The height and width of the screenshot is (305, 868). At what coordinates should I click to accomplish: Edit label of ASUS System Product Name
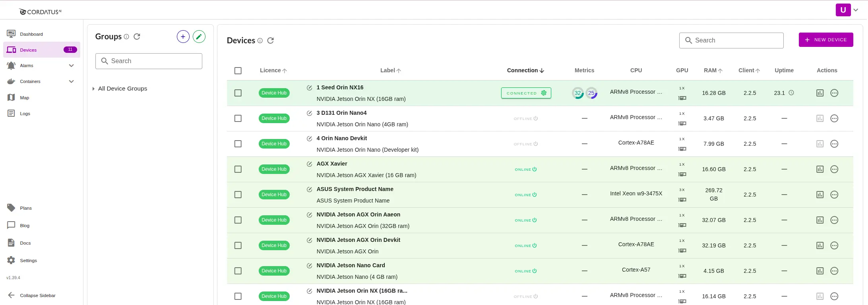309,189
